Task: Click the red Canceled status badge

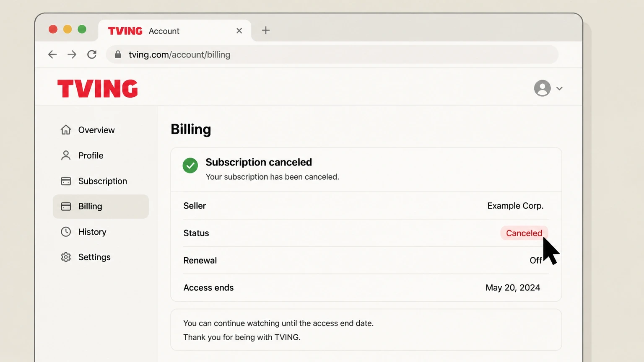Action: [x=524, y=233]
